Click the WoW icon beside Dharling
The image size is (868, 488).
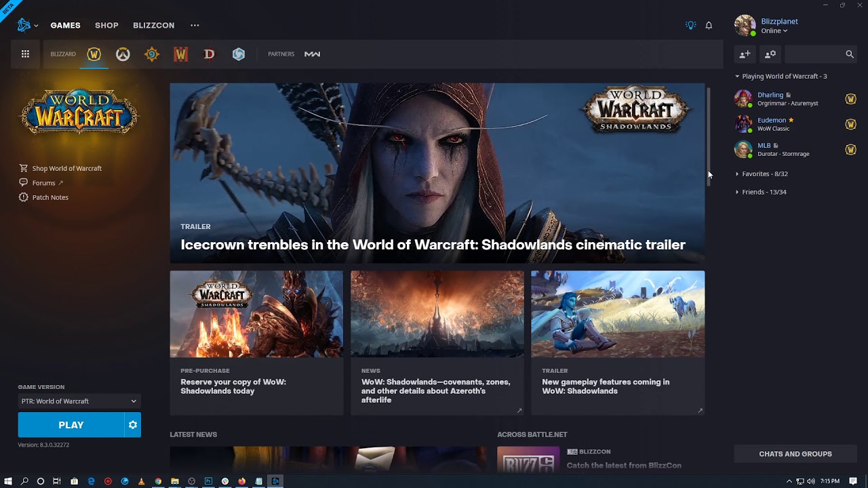pyautogui.click(x=850, y=99)
